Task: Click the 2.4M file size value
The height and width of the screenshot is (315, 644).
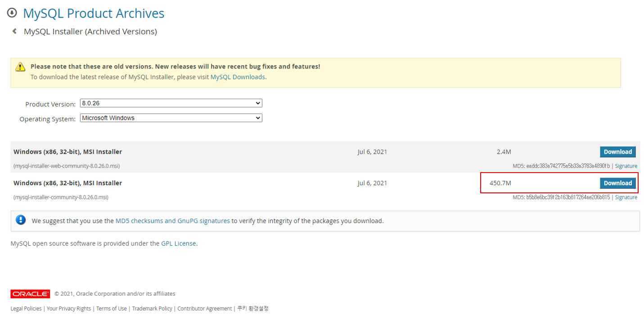Action: (x=504, y=152)
